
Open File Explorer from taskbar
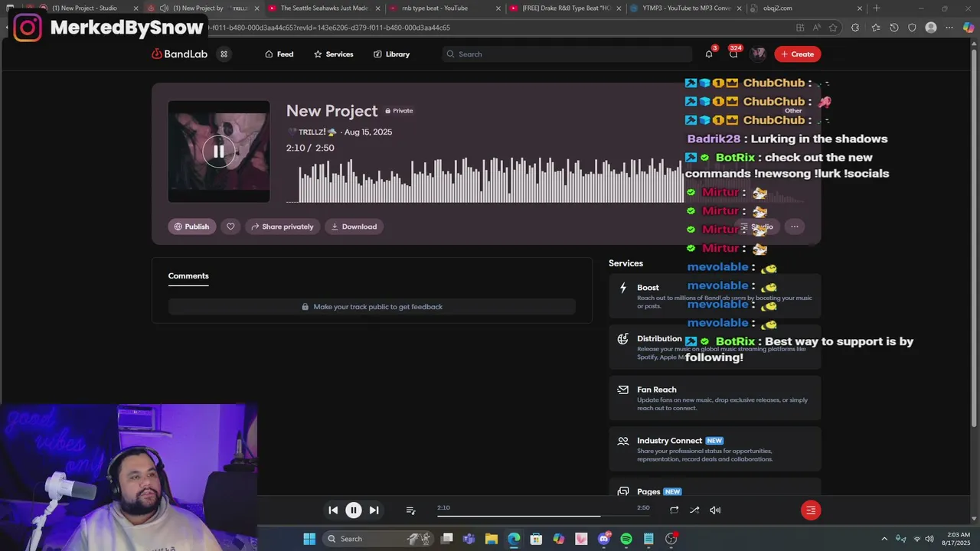coord(492,539)
